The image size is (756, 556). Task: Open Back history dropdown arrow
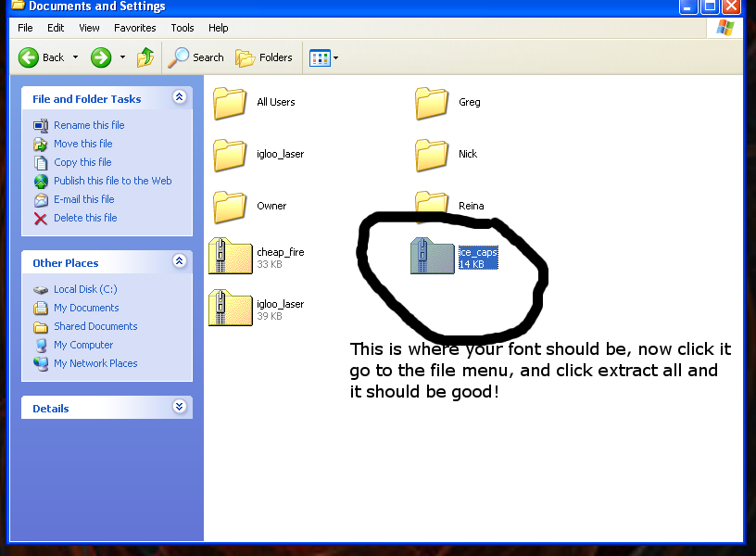76,57
